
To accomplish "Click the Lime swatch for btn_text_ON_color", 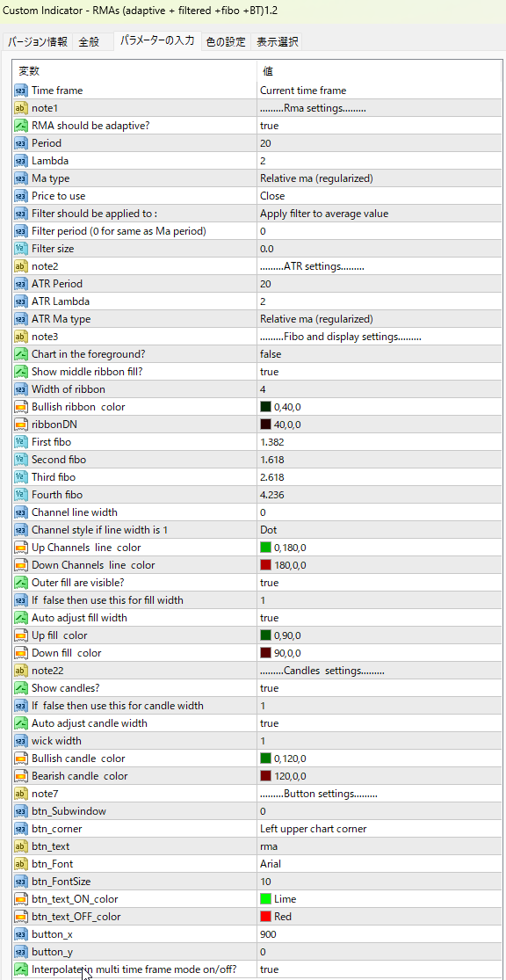I will 265,899.
